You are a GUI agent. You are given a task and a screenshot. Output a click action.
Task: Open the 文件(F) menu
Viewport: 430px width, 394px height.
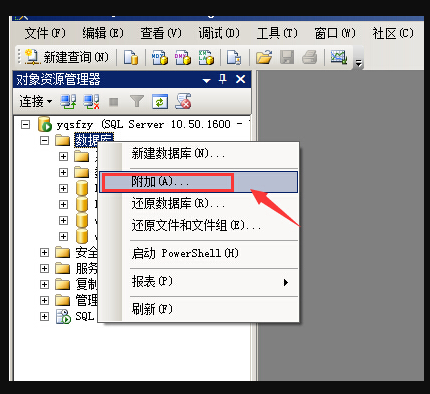pos(45,33)
